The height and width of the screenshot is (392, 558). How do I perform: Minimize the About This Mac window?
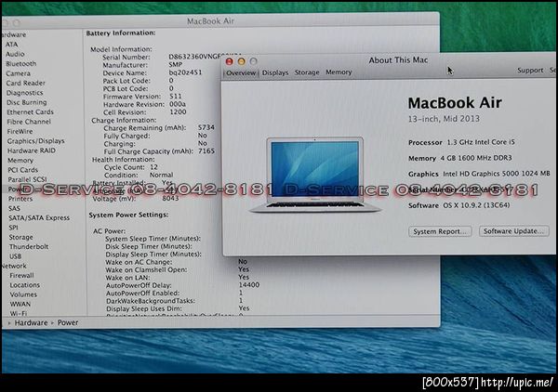(241, 61)
